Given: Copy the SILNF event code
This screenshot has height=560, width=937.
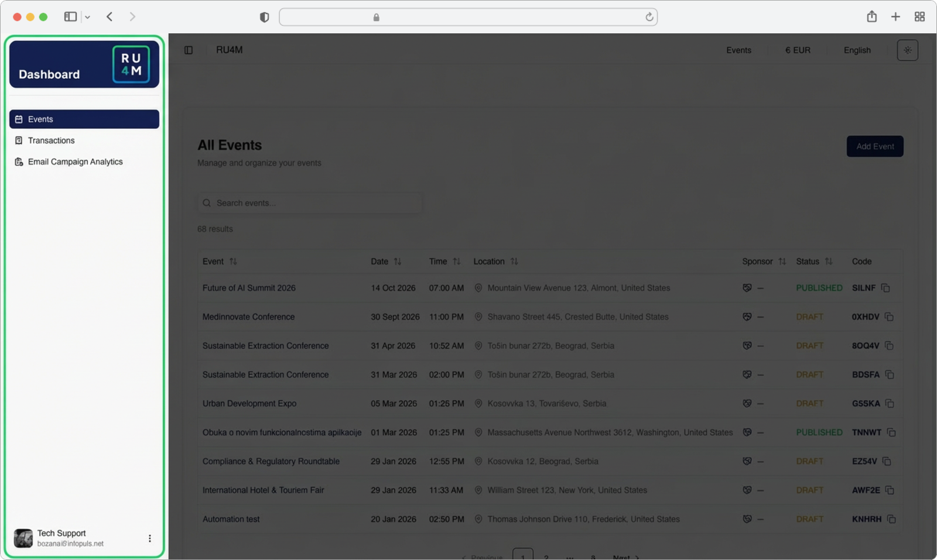Looking at the screenshot, I should pos(885,288).
